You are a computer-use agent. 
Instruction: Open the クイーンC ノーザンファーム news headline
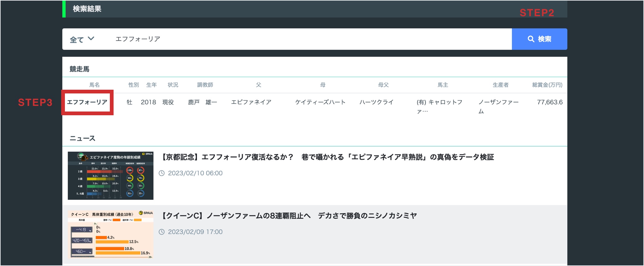pyautogui.click(x=289, y=216)
